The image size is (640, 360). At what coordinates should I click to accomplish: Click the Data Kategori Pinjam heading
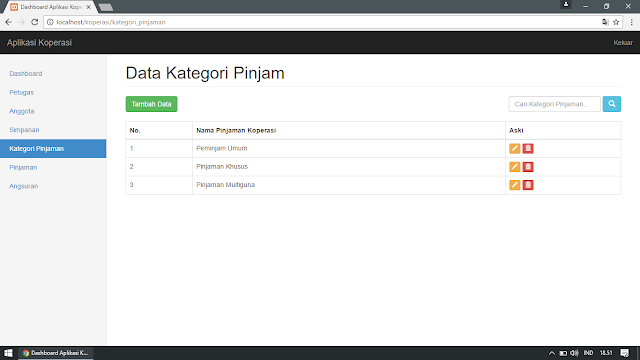[205, 73]
